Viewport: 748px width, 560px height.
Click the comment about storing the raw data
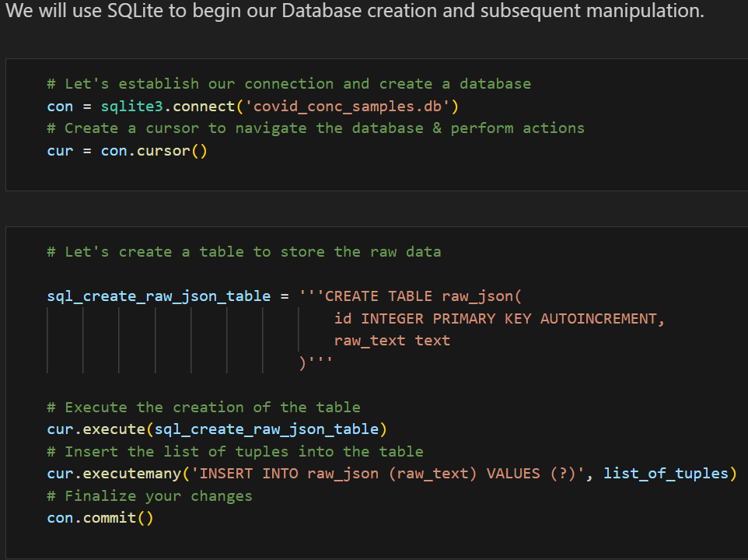[243, 251]
